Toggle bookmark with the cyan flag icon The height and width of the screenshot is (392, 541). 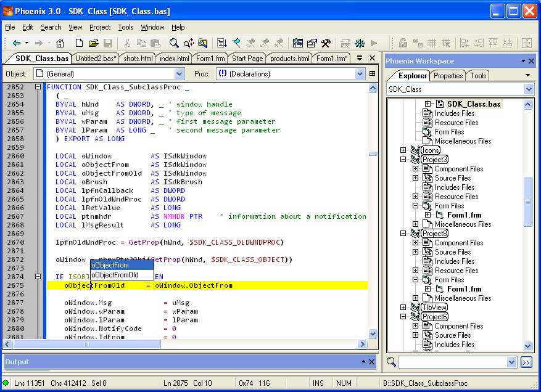point(236,43)
